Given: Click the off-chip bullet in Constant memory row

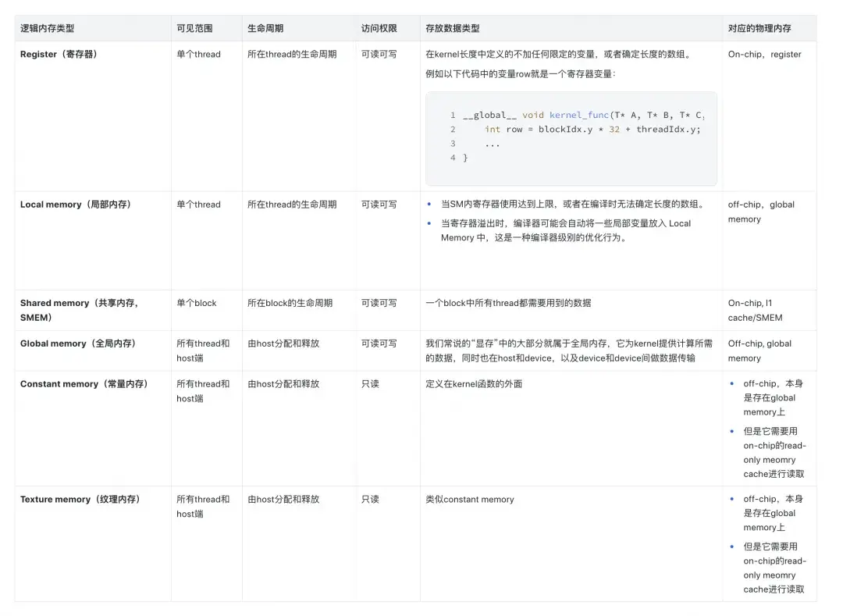Looking at the screenshot, I should click(773, 397).
